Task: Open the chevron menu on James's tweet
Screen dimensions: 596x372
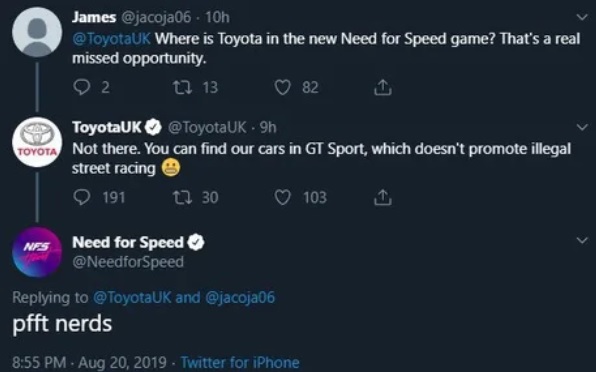Action: [x=582, y=17]
